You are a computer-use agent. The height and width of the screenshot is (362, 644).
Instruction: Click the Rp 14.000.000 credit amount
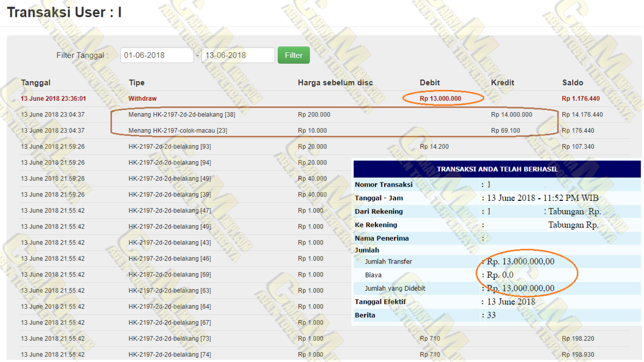coord(511,115)
